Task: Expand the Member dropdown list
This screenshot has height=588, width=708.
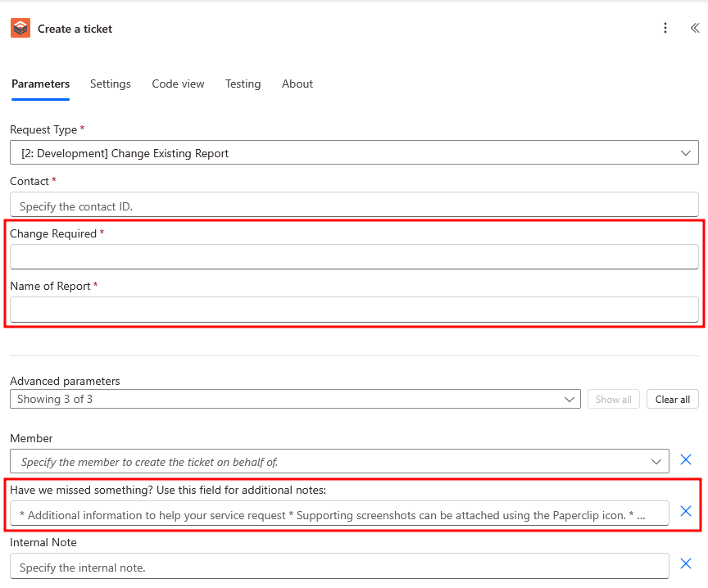Action: [656, 462]
